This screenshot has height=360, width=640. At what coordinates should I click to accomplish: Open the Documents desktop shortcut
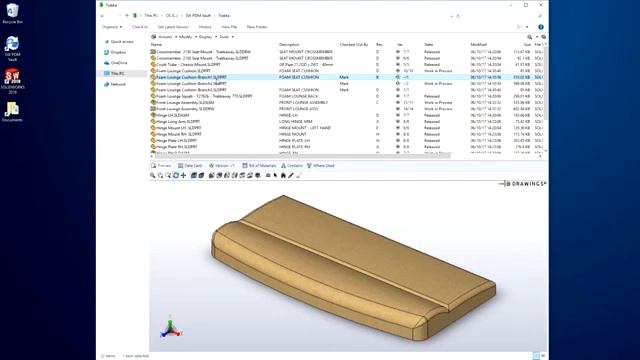pyautogui.click(x=12, y=111)
